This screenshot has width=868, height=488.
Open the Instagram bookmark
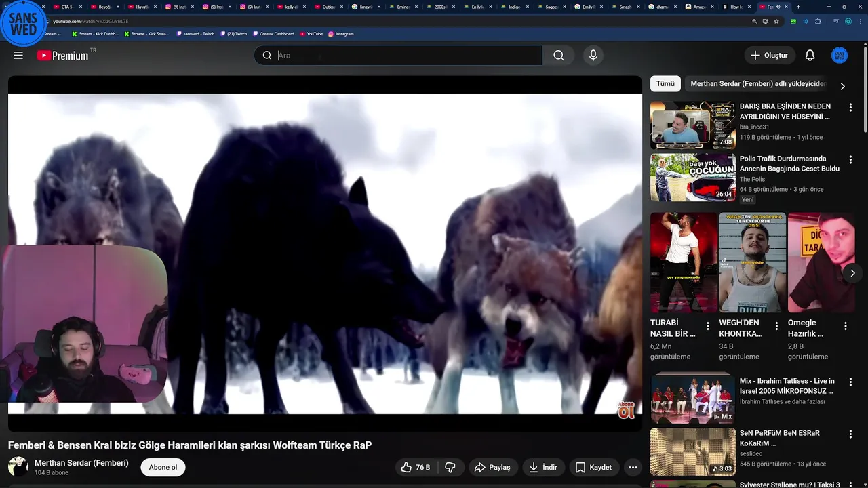point(341,33)
